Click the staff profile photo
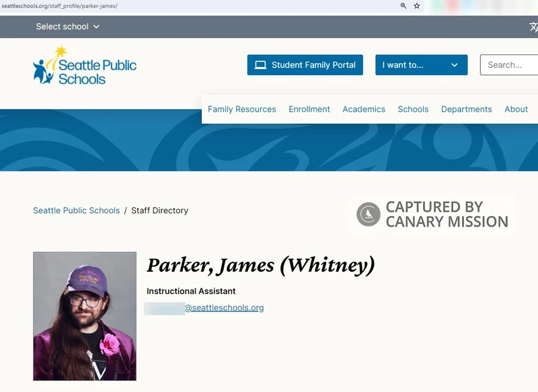Screen dimensions: 538x392 (x=85, y=316)
